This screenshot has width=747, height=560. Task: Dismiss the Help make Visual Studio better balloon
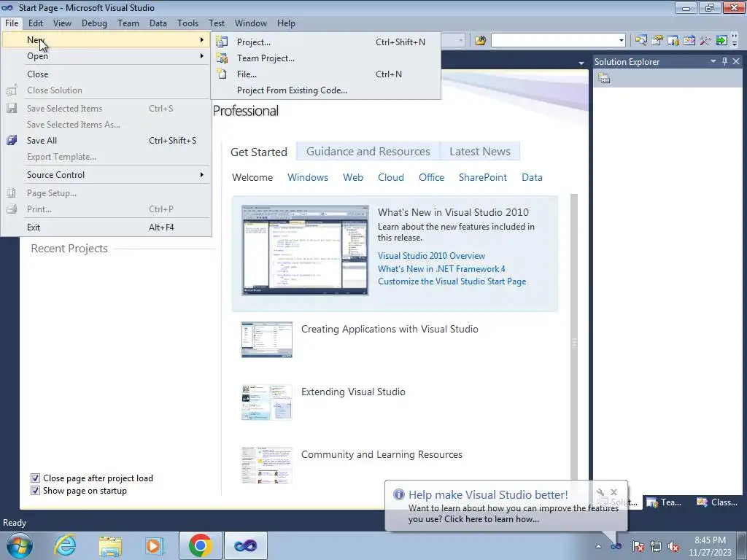[x=614, y=492]
